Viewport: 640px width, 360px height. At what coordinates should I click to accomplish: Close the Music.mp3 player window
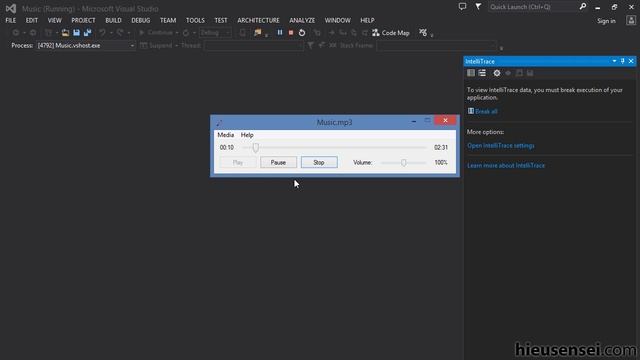[x=445, y=120]
